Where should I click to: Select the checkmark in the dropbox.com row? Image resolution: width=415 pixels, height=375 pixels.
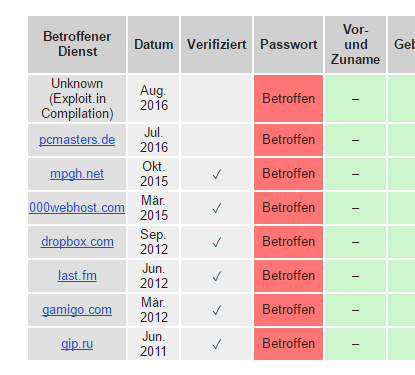[x=217, y=242]
